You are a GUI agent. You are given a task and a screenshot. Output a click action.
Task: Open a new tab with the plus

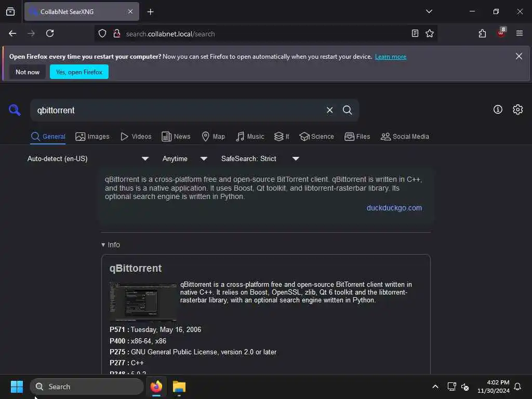(151, 12)
